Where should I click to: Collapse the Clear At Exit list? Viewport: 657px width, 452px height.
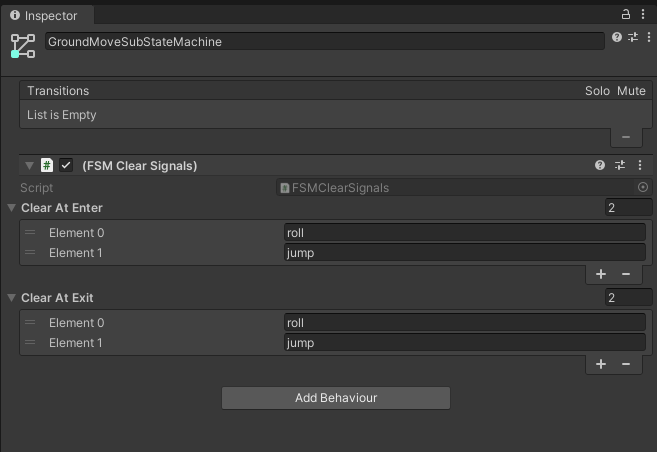click(x=11, y=298)
